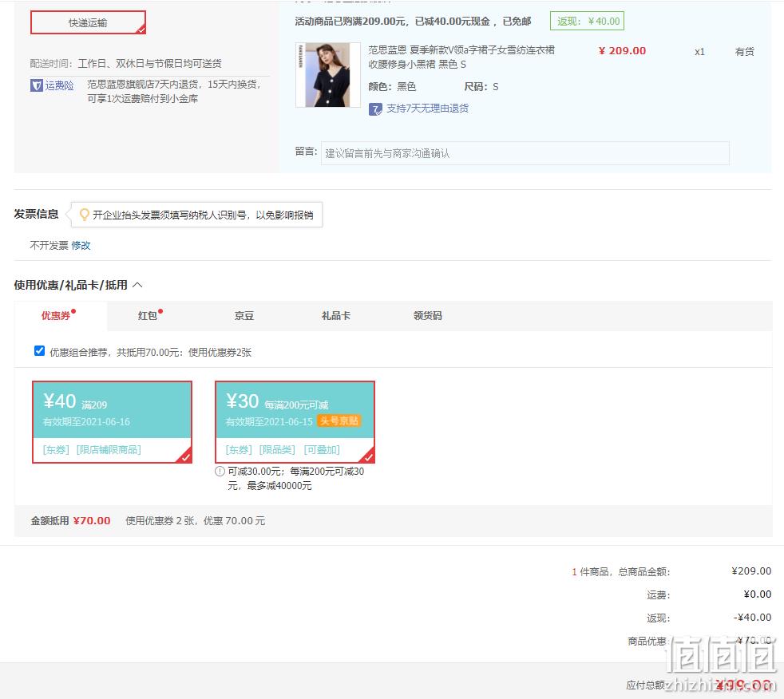This screenshot has height=699, width=784.
Task: Select the 快递运输 delivery option
Action: tap(88, 22)
